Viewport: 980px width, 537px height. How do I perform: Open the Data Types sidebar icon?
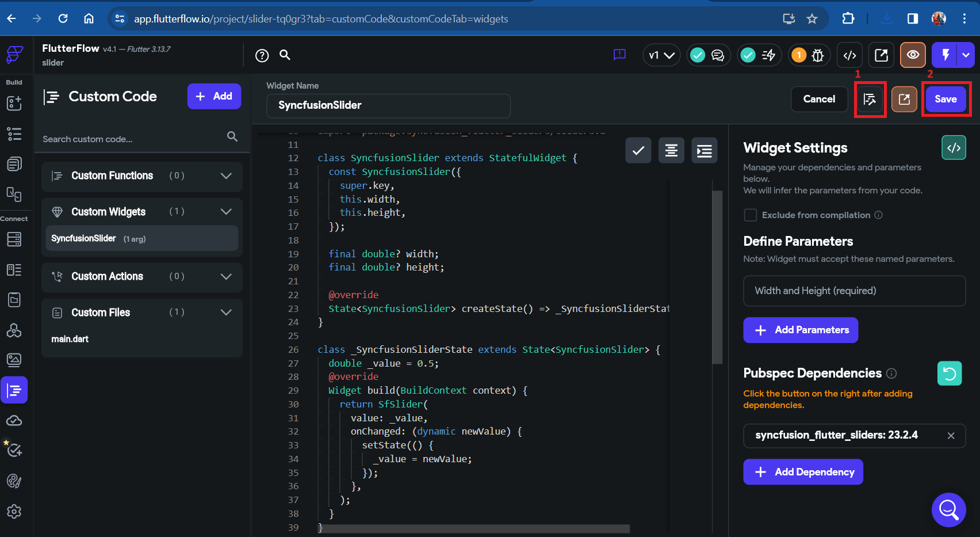tap(14, 270)
